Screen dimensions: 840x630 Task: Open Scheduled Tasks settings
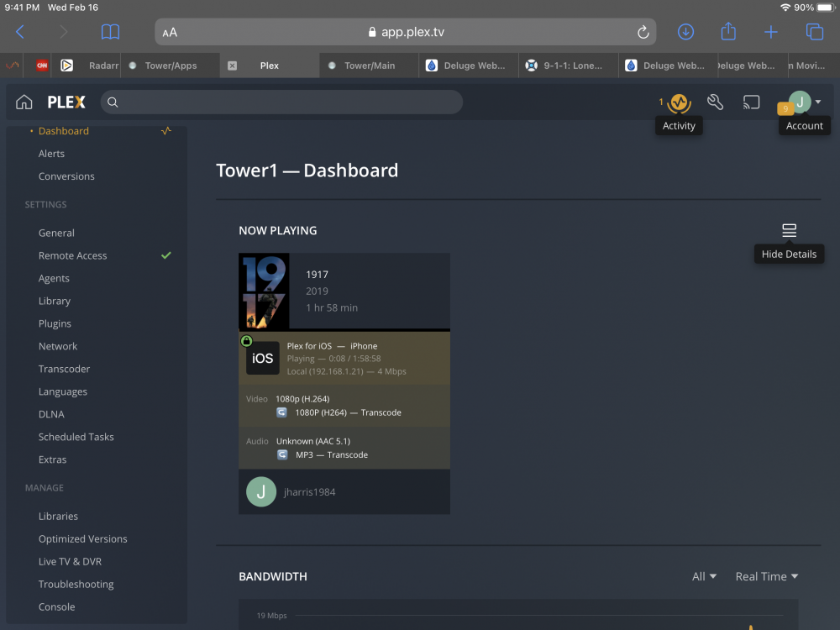tap(76, 437)
